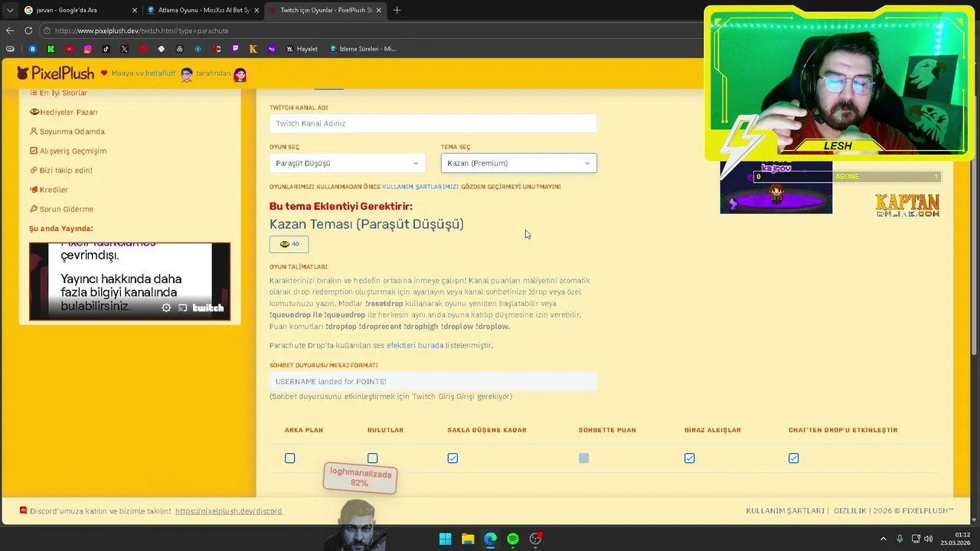Click the browser back arrow
The height and width of the screenshot is (551, 980).
pyautogui.click(x=10, y=31)
